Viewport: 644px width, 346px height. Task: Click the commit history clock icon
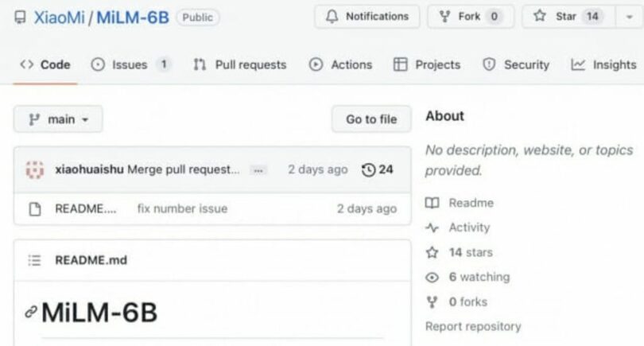click(368, 169)
